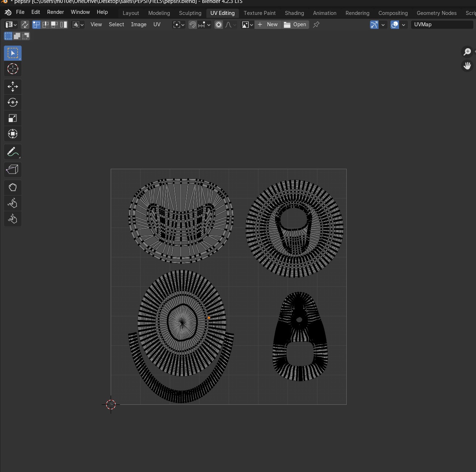The height and width of the screenshot is (472, 476).
Task: Switch to the Compositing workspace tab
Action: 393,13
